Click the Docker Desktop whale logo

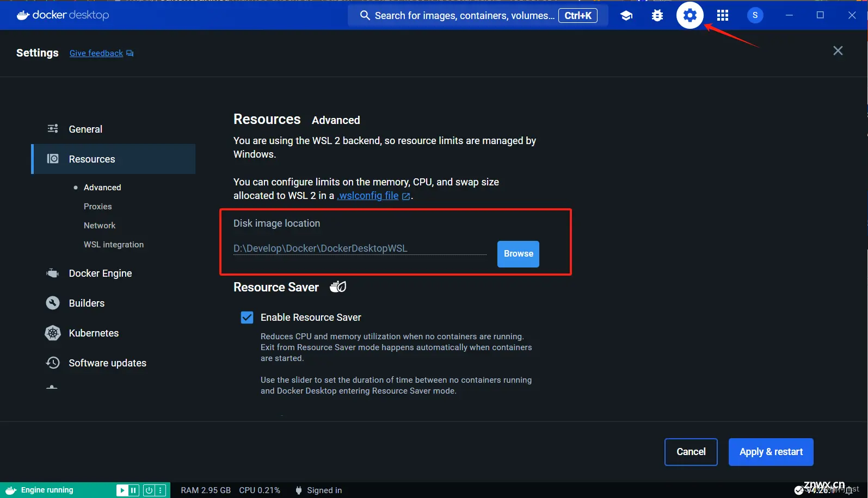click(23, 15)
